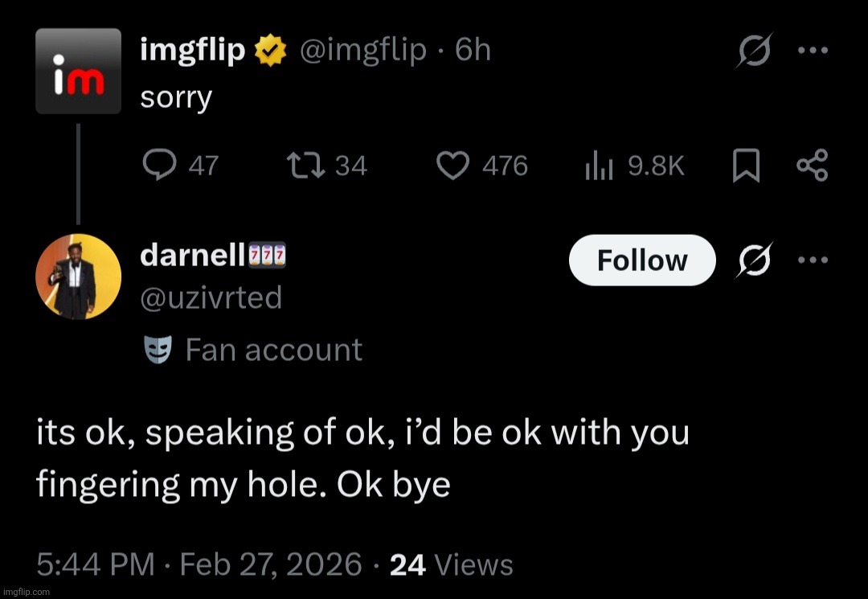Click the @uzivrted handle

pyautogui.click(x=211, y=297)
